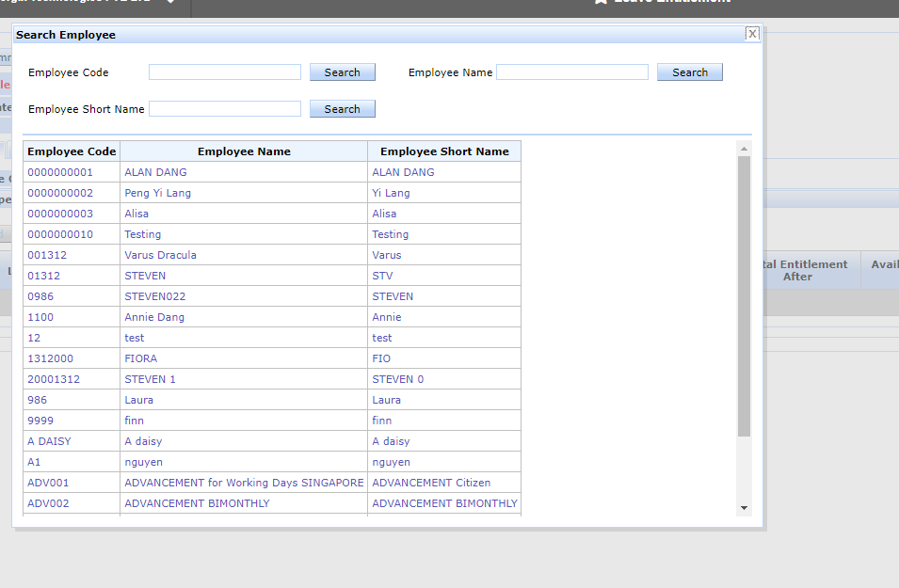The image size is (899, 588).
Task: Click Search button for Employee Short Name
Action: (x=342, y=109)
